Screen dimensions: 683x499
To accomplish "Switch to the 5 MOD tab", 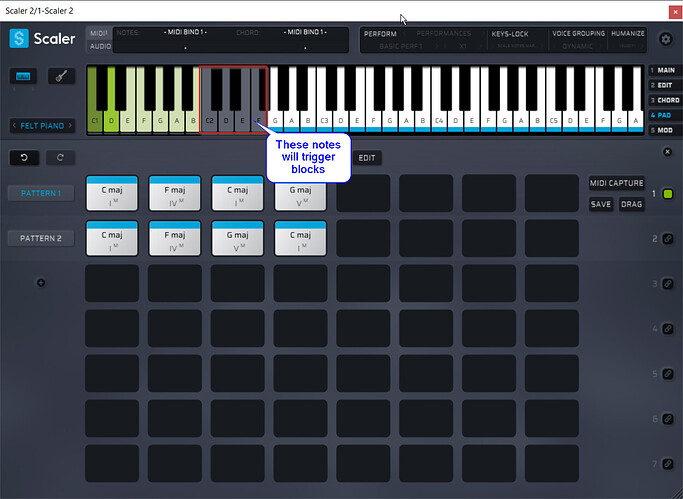I will click(665, 130).
